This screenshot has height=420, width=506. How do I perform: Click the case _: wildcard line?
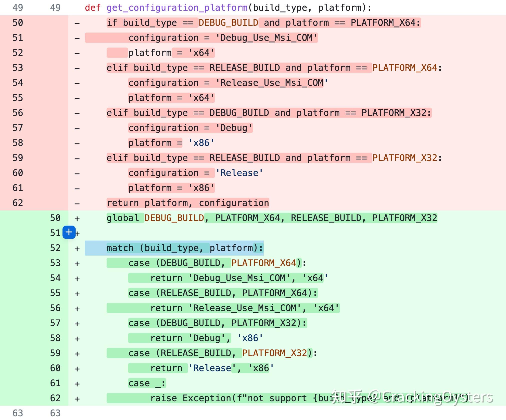147,383
